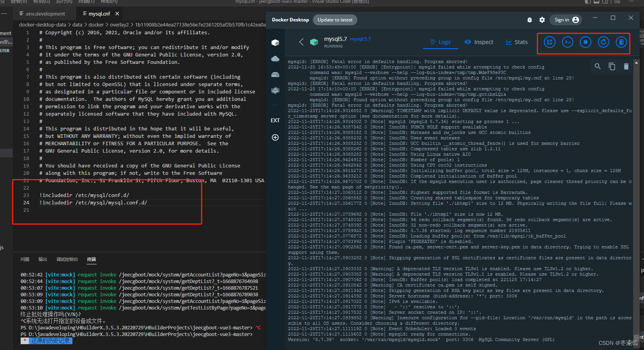644x350 pixels.
Task: Click the Sign in button
Action: [x=566, y=20]
